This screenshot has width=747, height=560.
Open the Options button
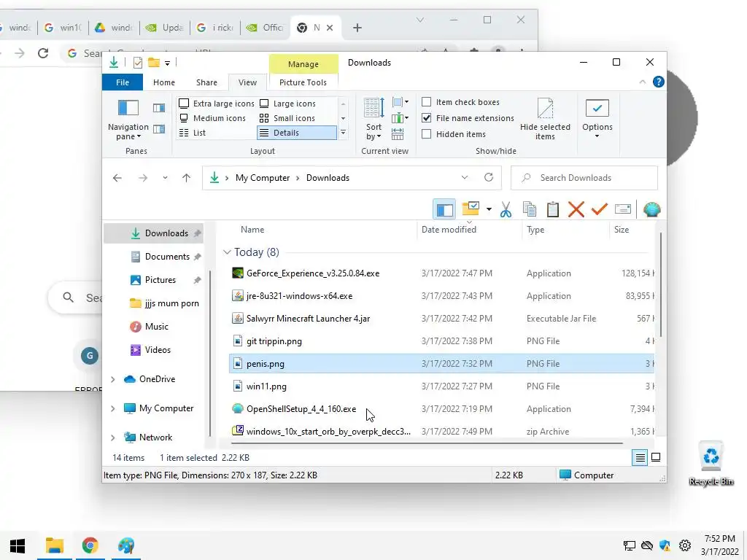597,119
